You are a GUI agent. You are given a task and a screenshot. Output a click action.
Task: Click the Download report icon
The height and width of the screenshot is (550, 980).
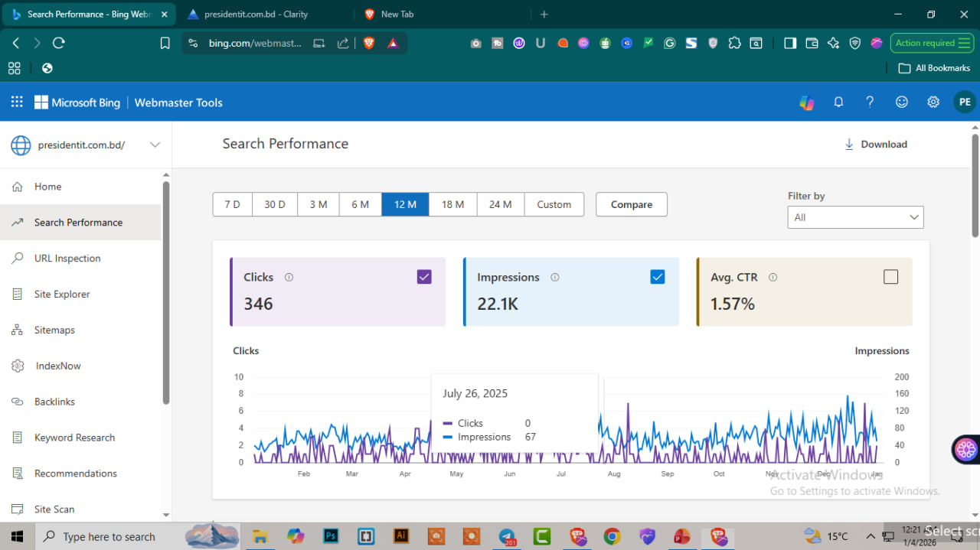(x=849, y=144)
